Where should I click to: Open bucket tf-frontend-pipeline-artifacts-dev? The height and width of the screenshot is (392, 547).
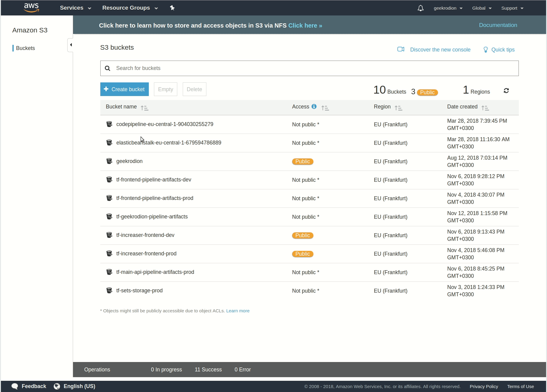click(x=154, y=180)
